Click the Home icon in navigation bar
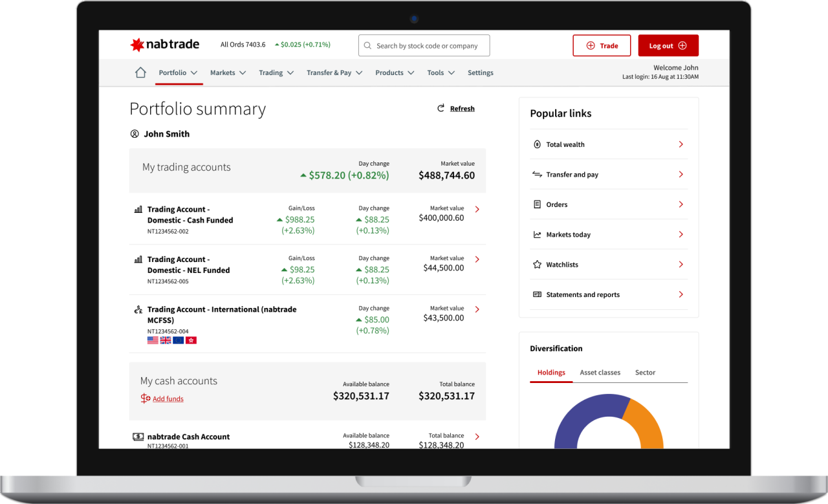Viewport: 828px width, 504px height. click(x=140, y=73)
